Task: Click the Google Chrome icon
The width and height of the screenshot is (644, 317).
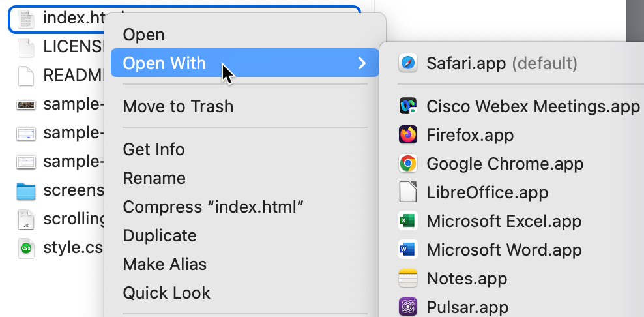Action: coord(408,164)
